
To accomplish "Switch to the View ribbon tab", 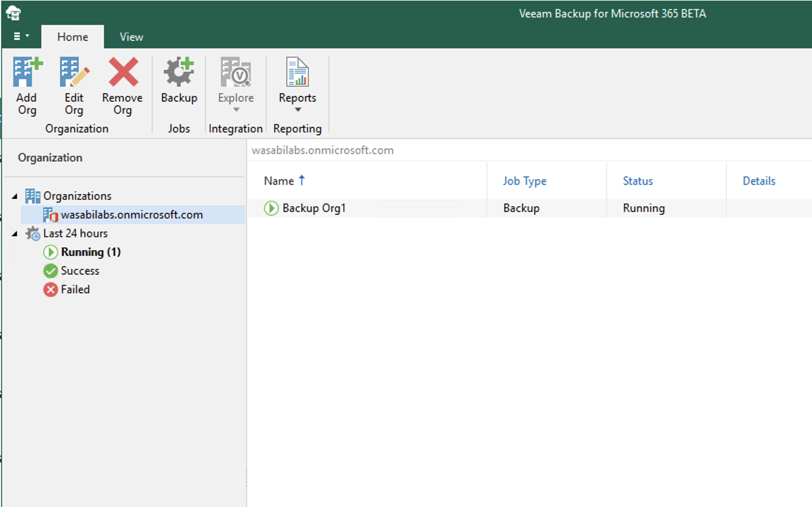I will (x=131, y=36).
